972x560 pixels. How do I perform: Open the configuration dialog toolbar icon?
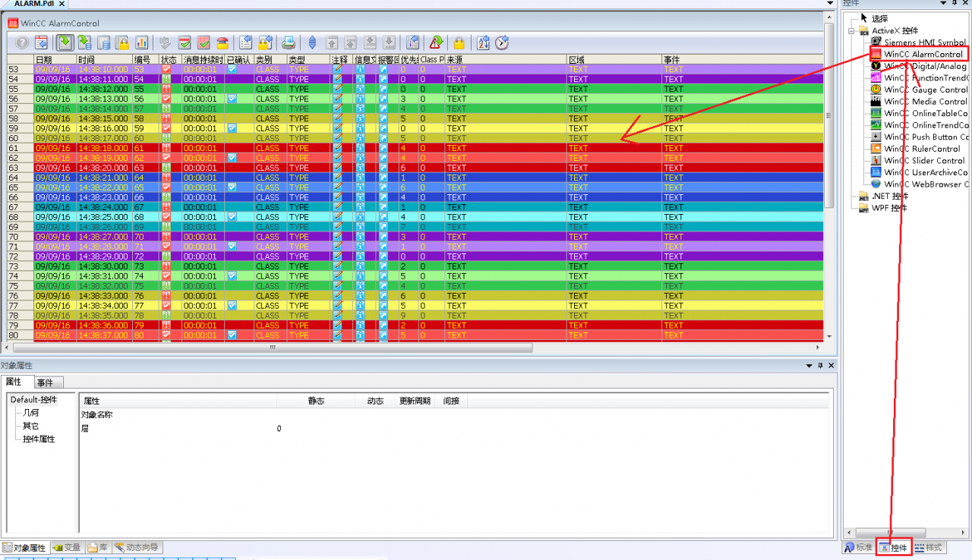[x=42, y=42]
